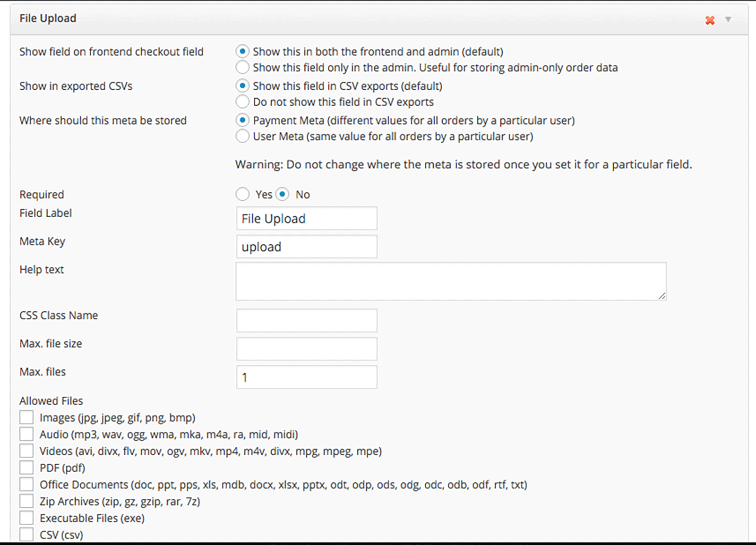Click the File Upload panel title

pos(48,18)
